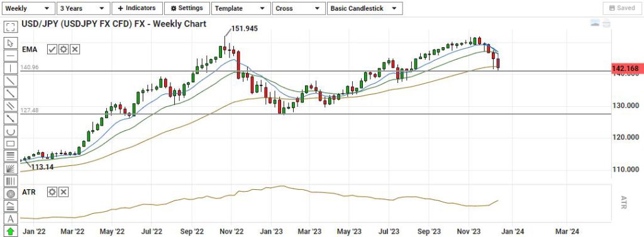The image size is (644, 237).
Task: Open the Cross cursor type dropdown
Action: (299, 8)
